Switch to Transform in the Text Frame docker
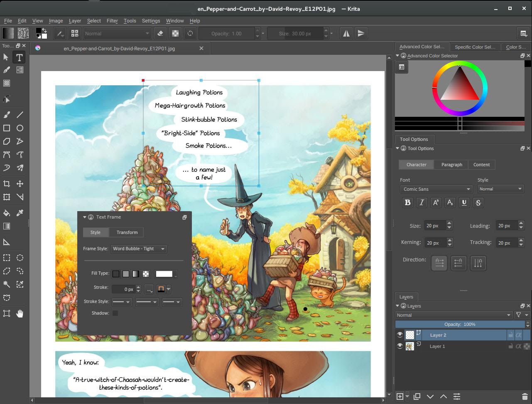The width and height of the screenshot is (532, 404). 126,232
